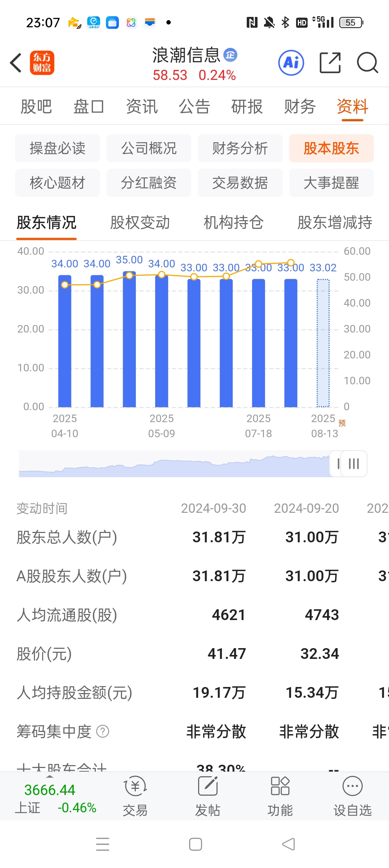
Task: Tap the 32.34 股价 value
Action: point(319,654)
